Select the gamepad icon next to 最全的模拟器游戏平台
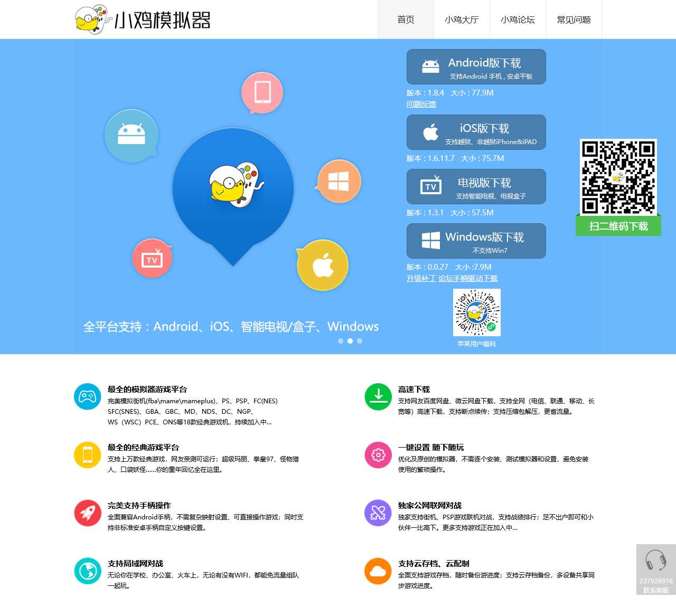 click(x=88, y=396)
